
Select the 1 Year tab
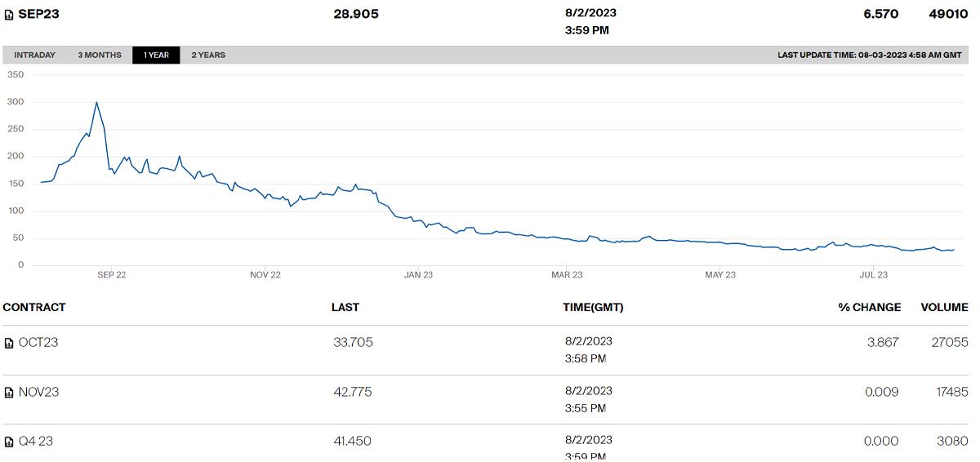(x=156, y=56)
